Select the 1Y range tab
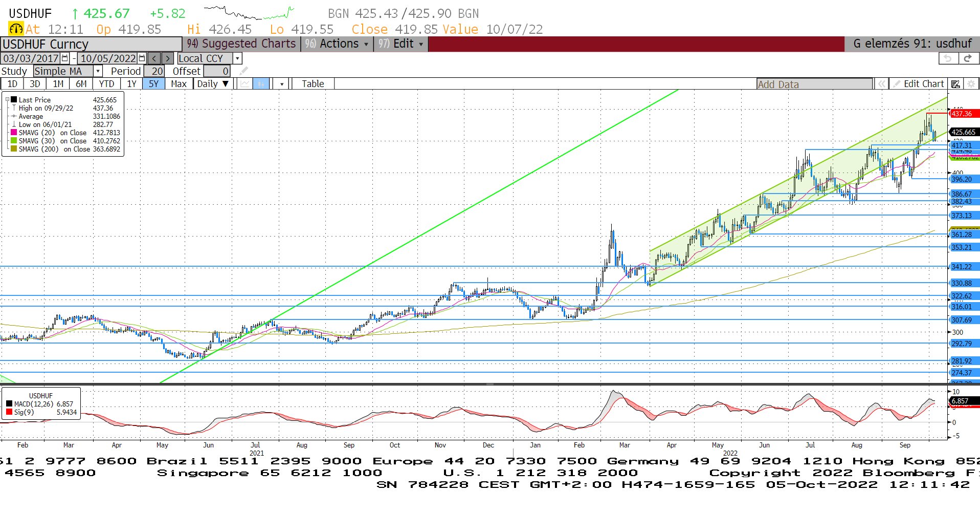Viewport: 980px width, 513px height. point(131,84)
